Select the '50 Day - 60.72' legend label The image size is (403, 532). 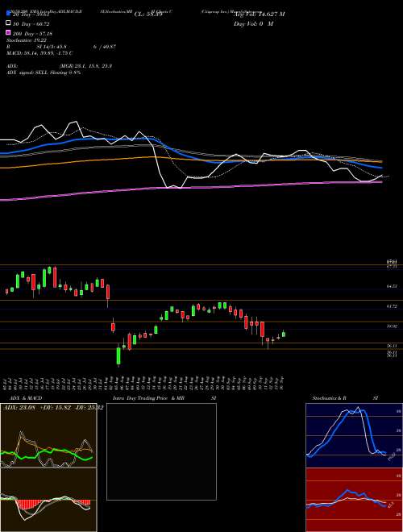pyautogui.click(x=31, y=23)
